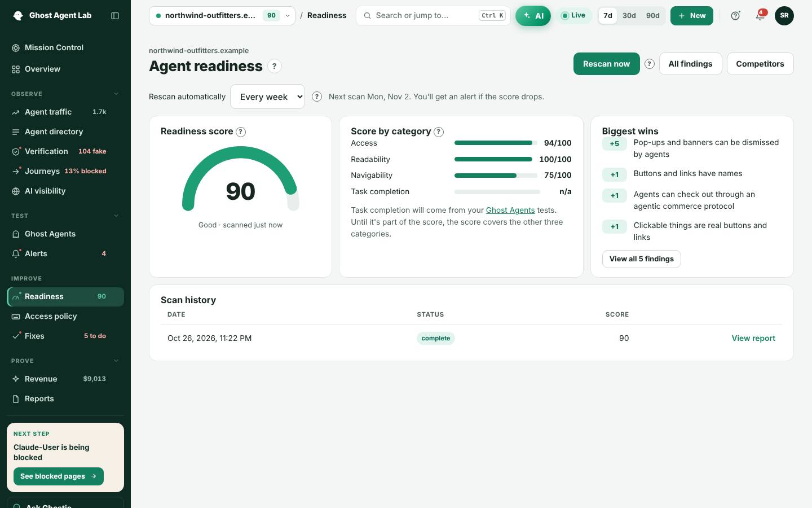Open the help icon in the top bar
812x508 pixels.
click(735, 16)
